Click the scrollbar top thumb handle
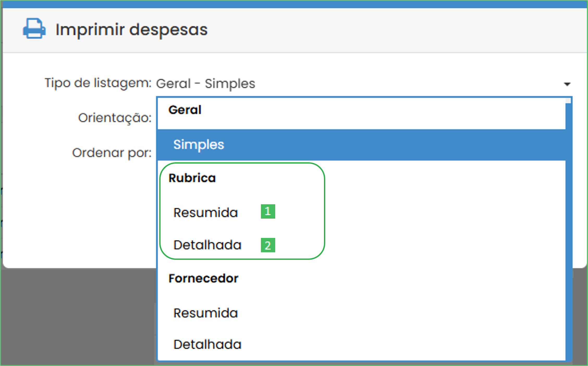The width and height of the screenshot is (588, 366). pos(568,101)
